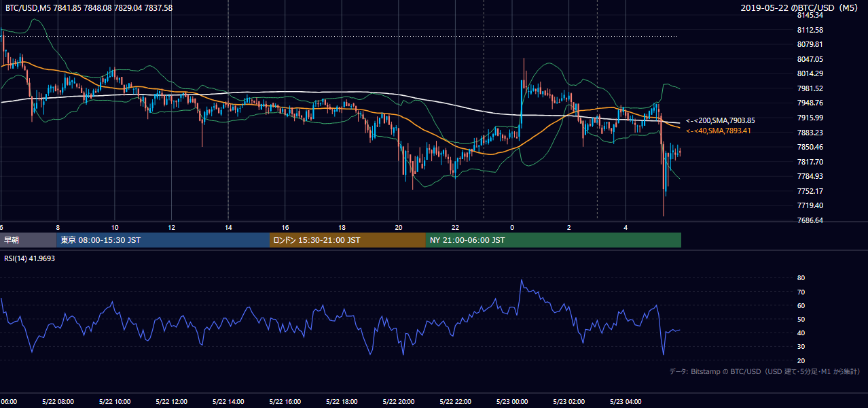The height and width of the screenshot is (408, 868).
Task: Click the 早朝 session bar
Action: (x=28, y=240)
